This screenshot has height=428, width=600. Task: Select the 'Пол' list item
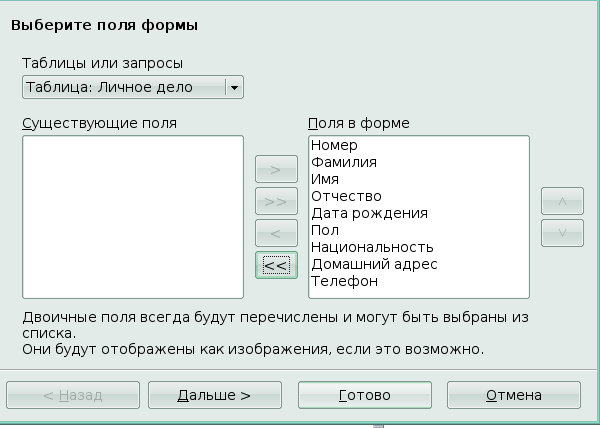325,230
